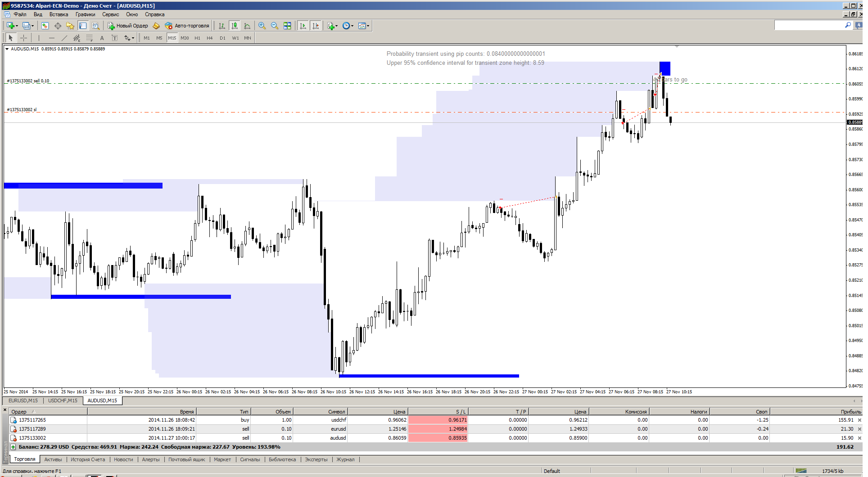868x477 pixels.
Task: Open the История Счета tab
Action: pos(88,459)
